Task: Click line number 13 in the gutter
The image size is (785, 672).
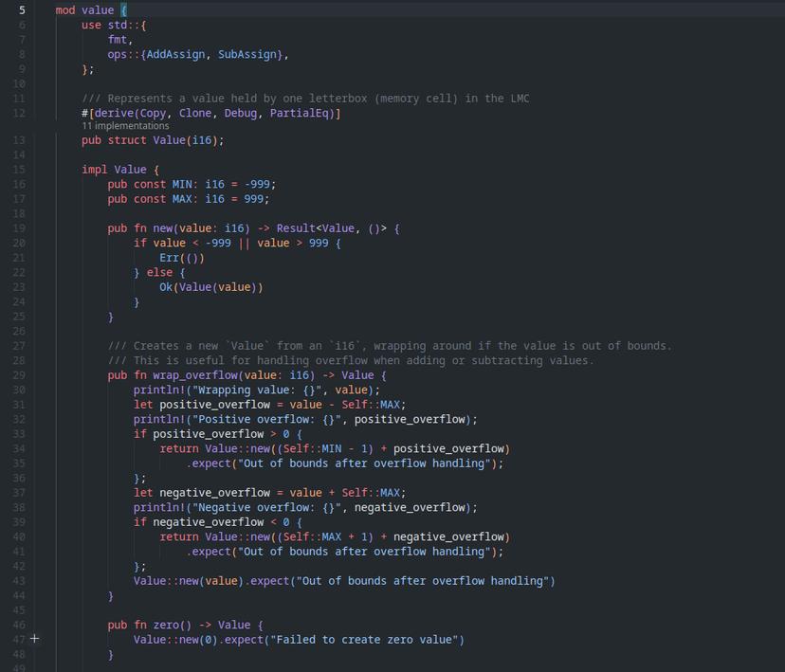Action: (x=19, y=140)
